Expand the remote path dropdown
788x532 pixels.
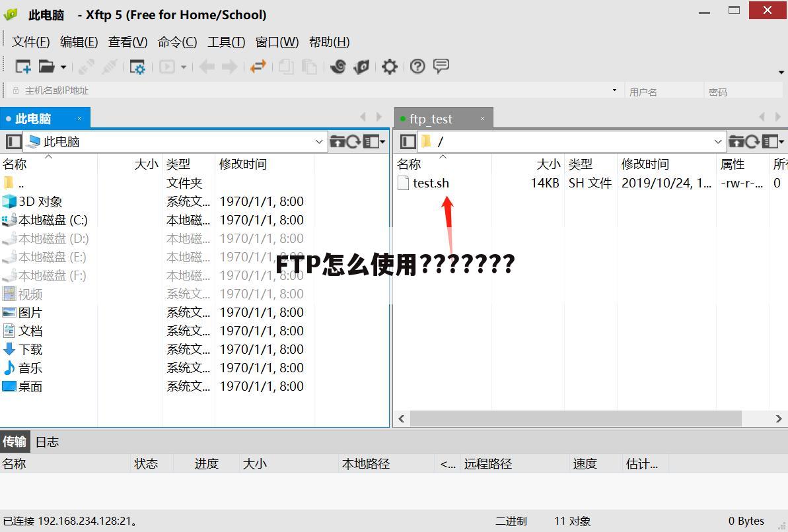click(717, 142)
